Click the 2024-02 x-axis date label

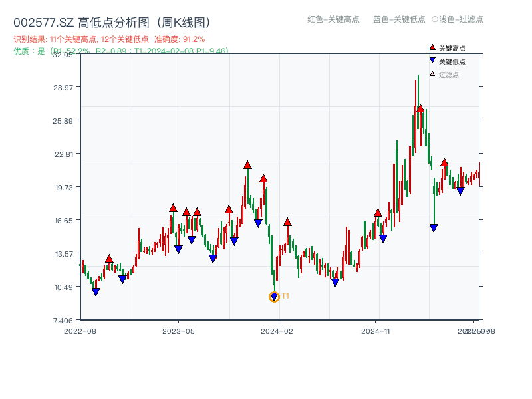[277, 331]
